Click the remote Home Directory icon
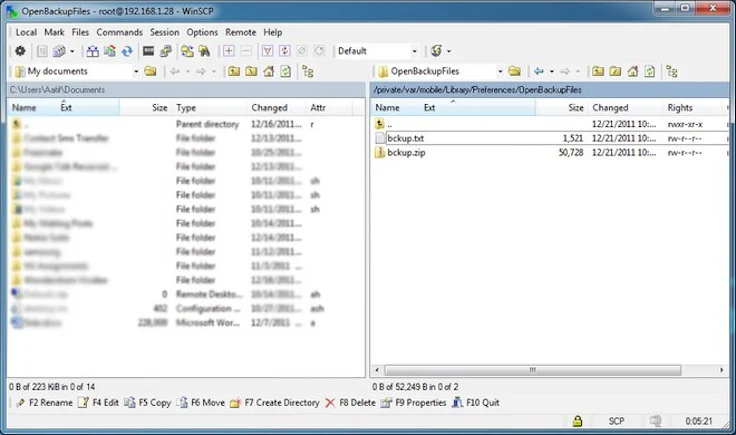 pos(633,71)
